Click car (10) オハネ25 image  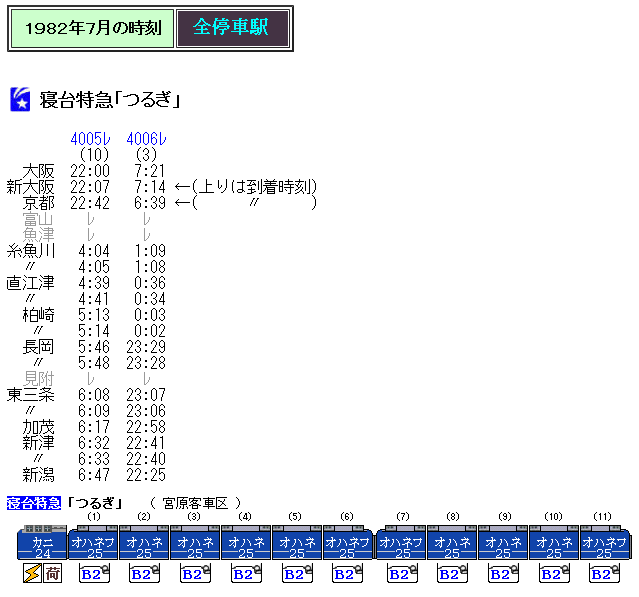click(554, 542)
